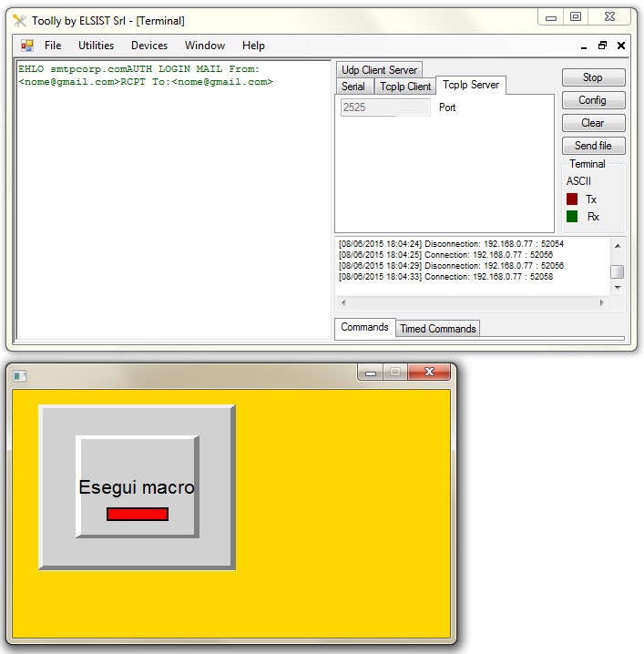This screenshot has height=654, width=644.
Task: Close the Toolly main window
Action: pos(609,16)
